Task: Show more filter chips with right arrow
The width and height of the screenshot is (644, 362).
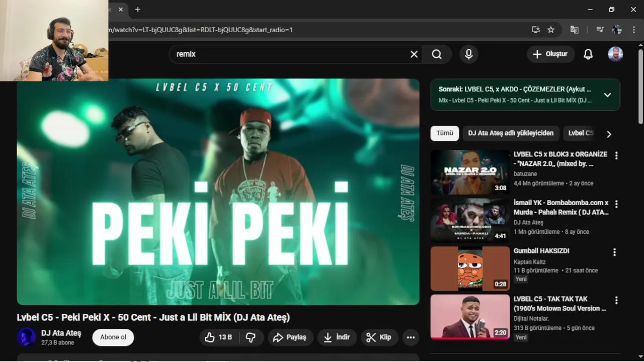Action: click(609, 134)
